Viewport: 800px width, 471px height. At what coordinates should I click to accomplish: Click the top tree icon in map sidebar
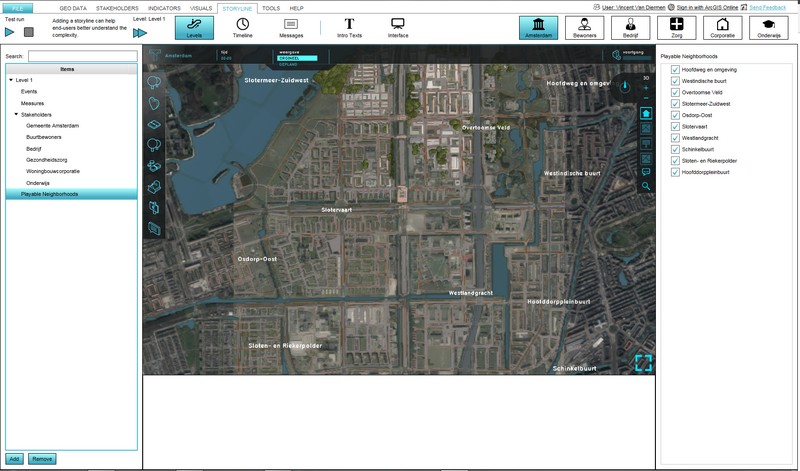(154, 82)
